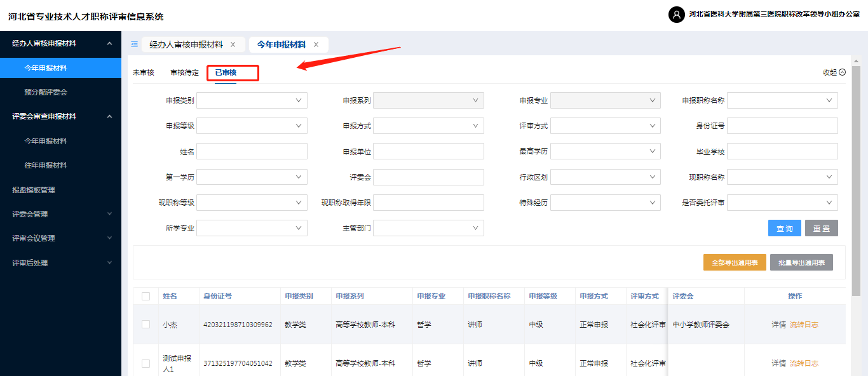The width and height of the screenshot is (868, 376).
Task: Open the 是否委托评审 dropdown
Action: [x=782, y=203]
